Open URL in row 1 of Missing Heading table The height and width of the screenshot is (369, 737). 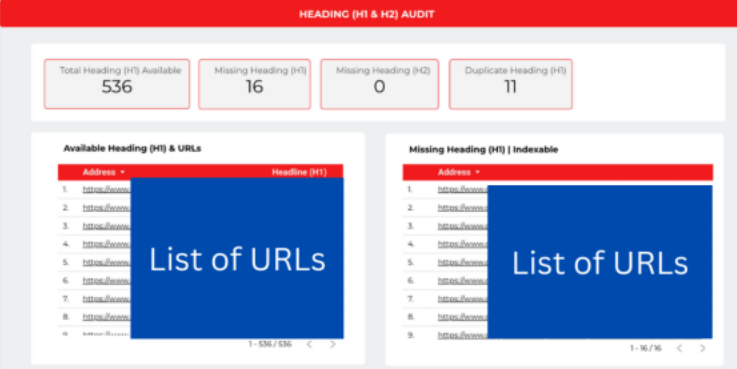pos(463,189)
